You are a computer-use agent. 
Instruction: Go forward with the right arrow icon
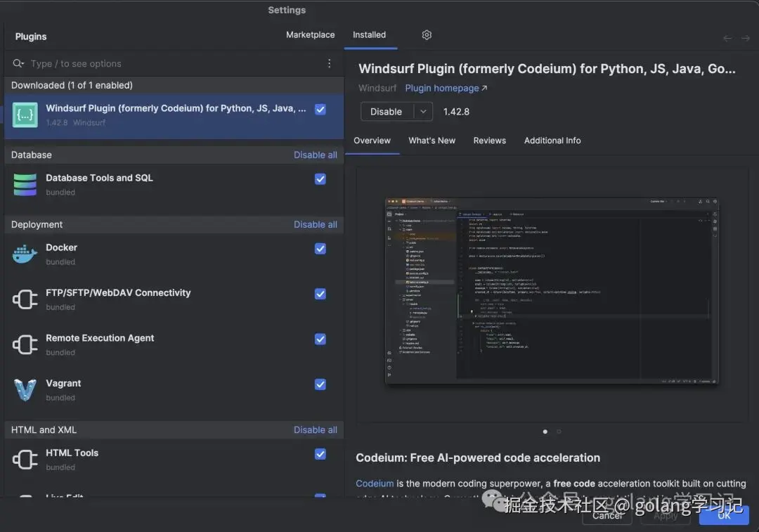coord(746,38)
